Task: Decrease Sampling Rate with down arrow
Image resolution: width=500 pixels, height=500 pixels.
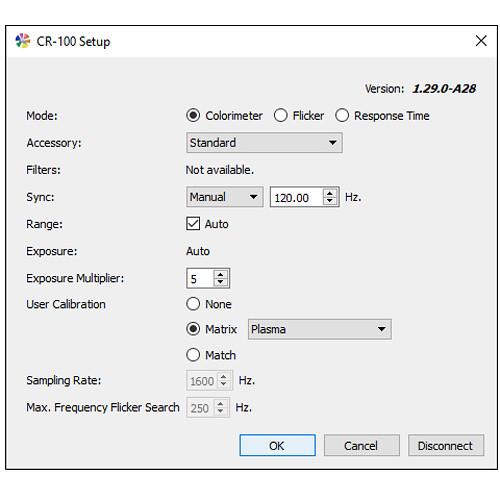Action: [x=224, y=385]
